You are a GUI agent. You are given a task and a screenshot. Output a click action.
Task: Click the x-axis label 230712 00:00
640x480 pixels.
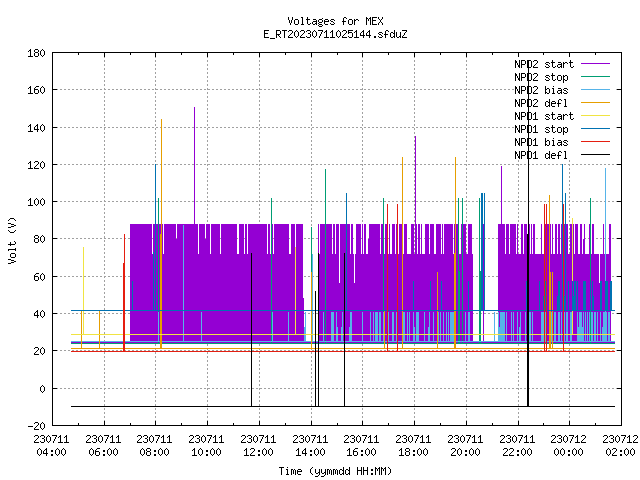coord(568,446)
